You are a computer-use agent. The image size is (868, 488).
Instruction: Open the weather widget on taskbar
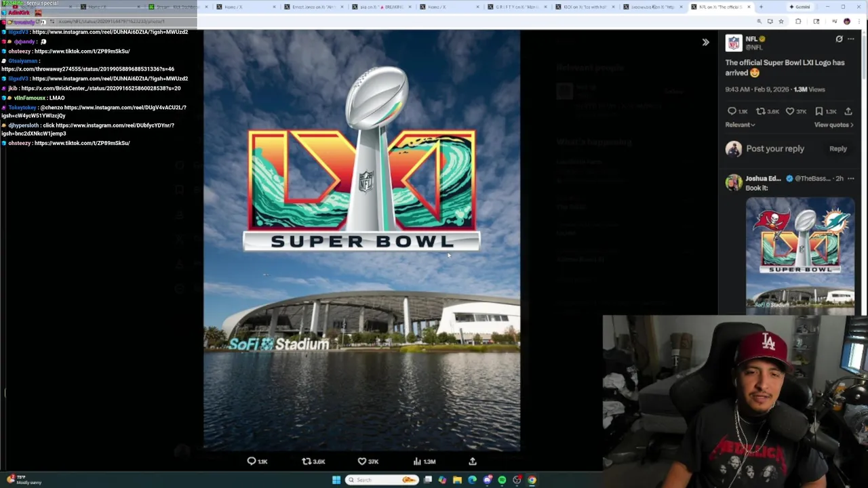click(24, 479)
